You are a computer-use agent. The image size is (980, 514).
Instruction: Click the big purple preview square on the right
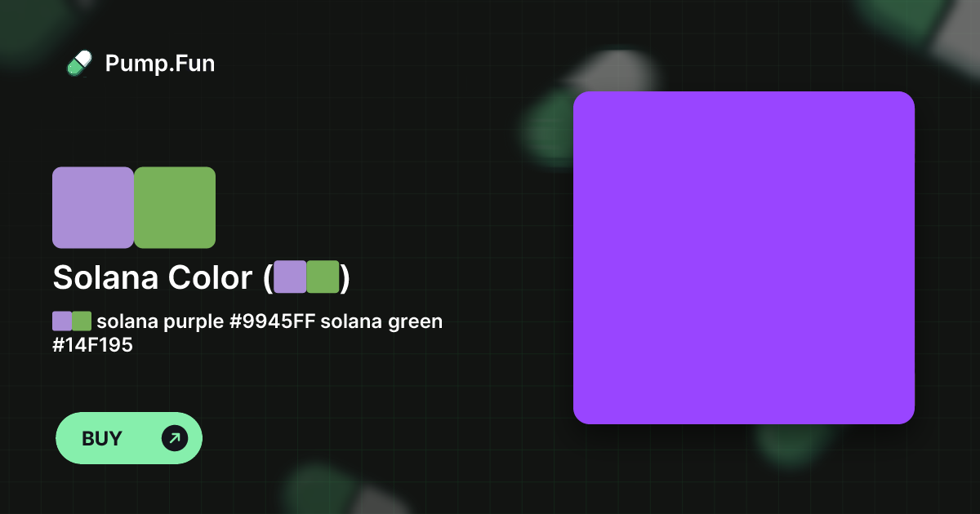pyautogui.click(x=744, y=257)
